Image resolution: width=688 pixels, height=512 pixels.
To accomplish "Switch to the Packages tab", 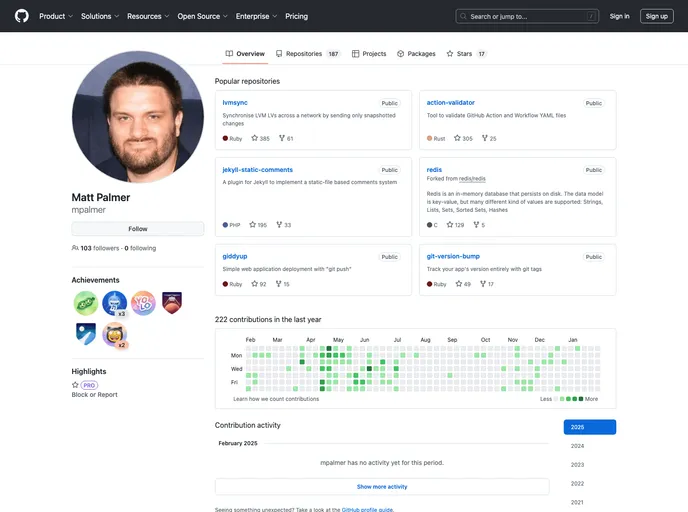I will [416, 54].
